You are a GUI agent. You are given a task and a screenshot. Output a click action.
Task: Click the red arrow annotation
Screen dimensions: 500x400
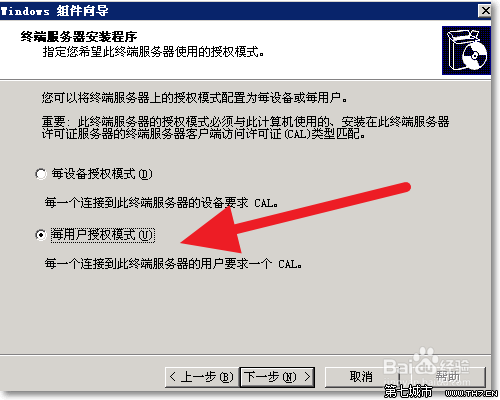point(295,218)
